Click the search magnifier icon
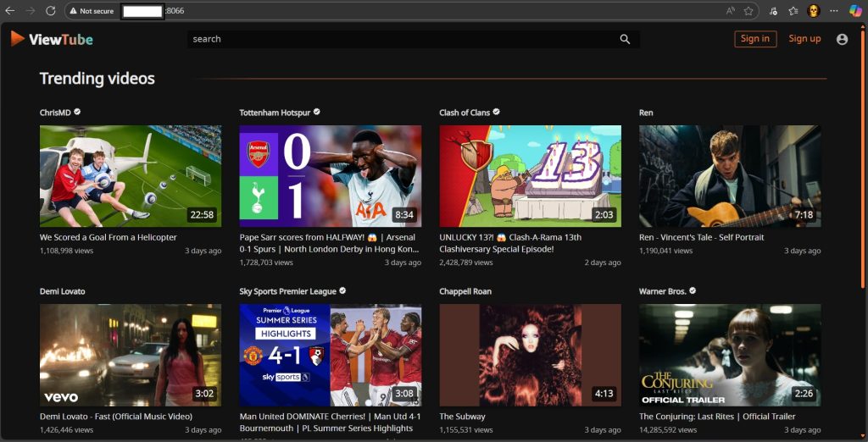Screen dimensions: 868x442 [625, 39]
